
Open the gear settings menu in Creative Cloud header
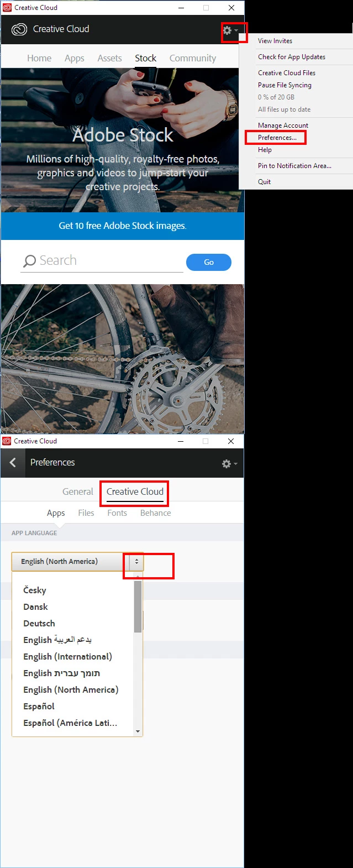[230, 30]
